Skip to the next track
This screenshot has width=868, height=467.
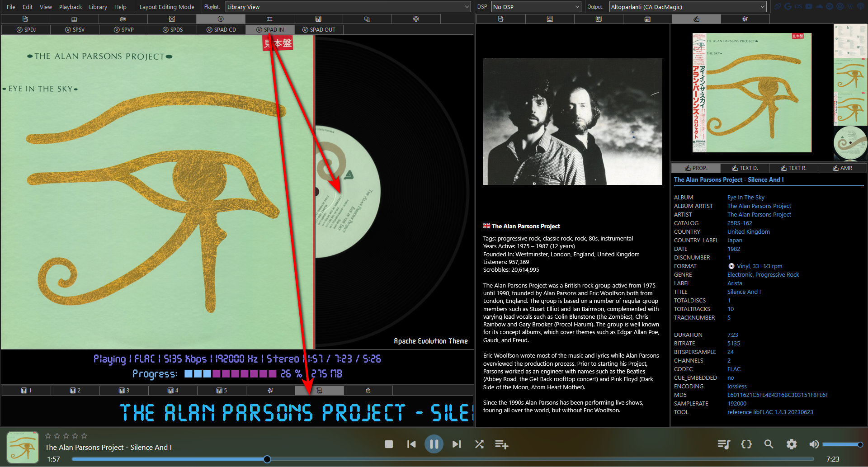coord(457,444)
